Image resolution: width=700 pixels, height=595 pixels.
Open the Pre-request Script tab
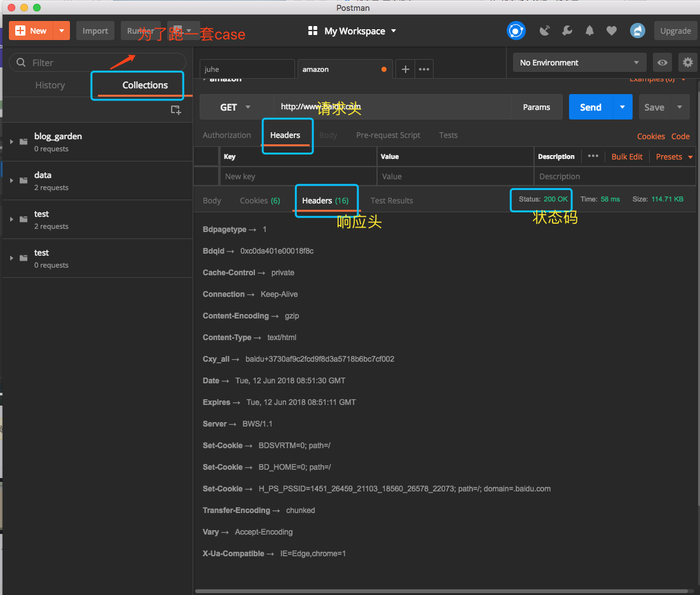pyautogui.click(x=388, y=135)
